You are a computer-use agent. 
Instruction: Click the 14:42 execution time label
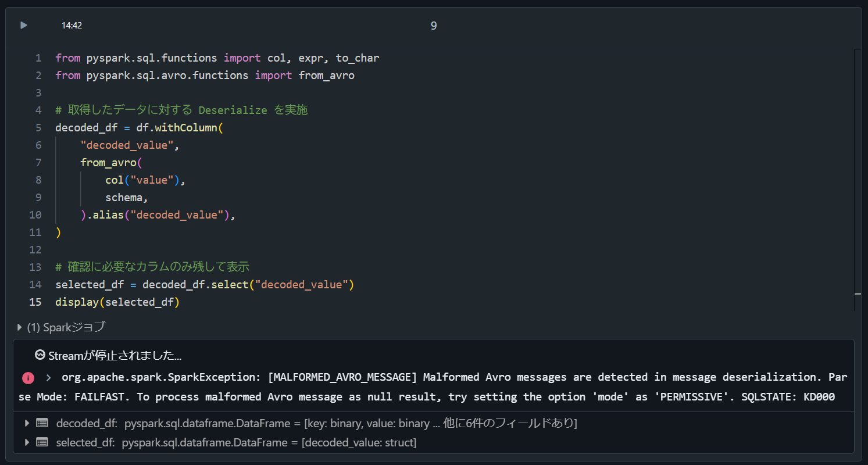72,26
